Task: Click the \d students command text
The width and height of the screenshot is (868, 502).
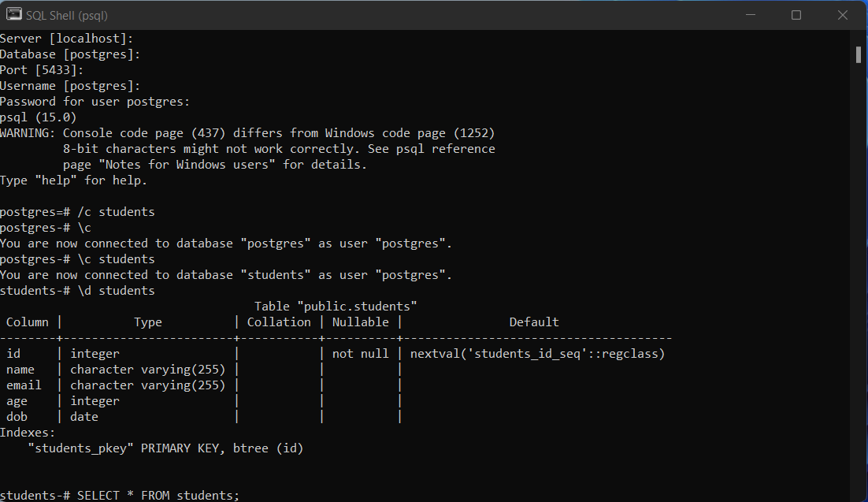Action: [115, 291]
